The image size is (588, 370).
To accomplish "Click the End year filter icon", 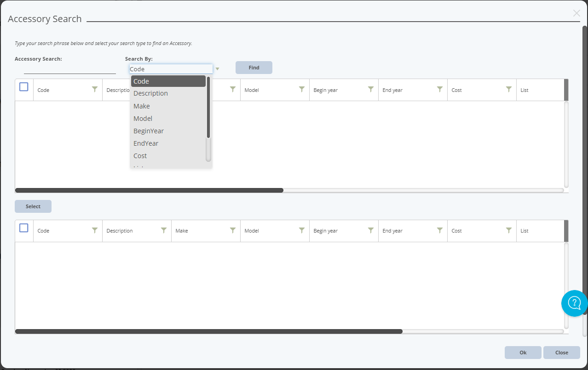I will 440,90.
